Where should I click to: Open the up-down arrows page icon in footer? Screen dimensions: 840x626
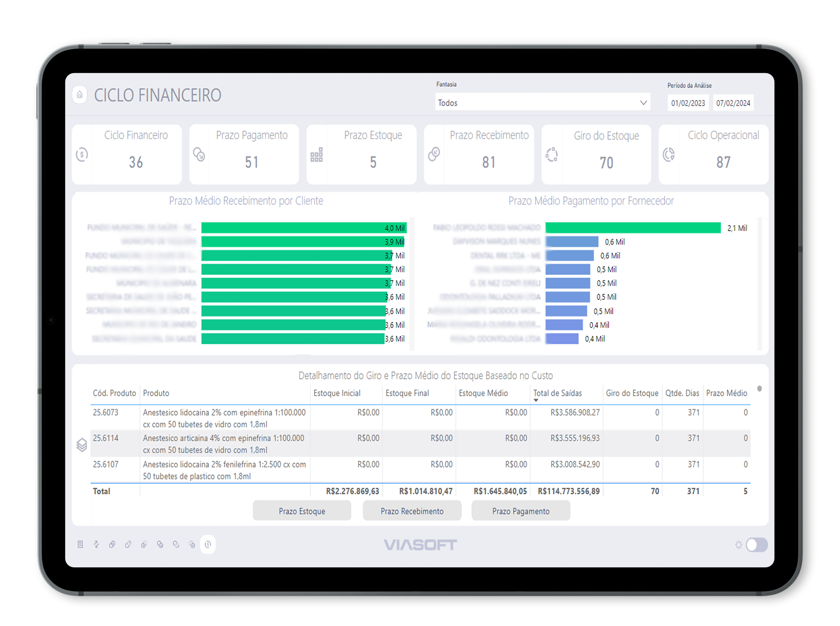96,545
